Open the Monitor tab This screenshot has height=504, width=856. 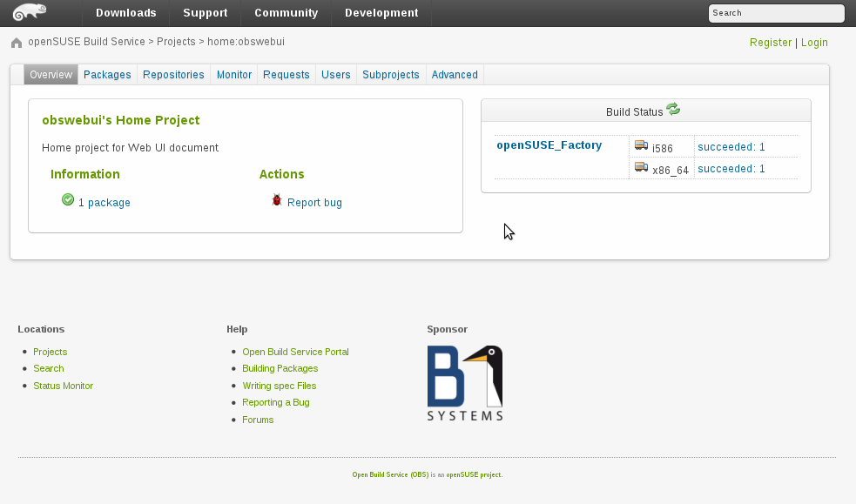[x=234, y=75]
